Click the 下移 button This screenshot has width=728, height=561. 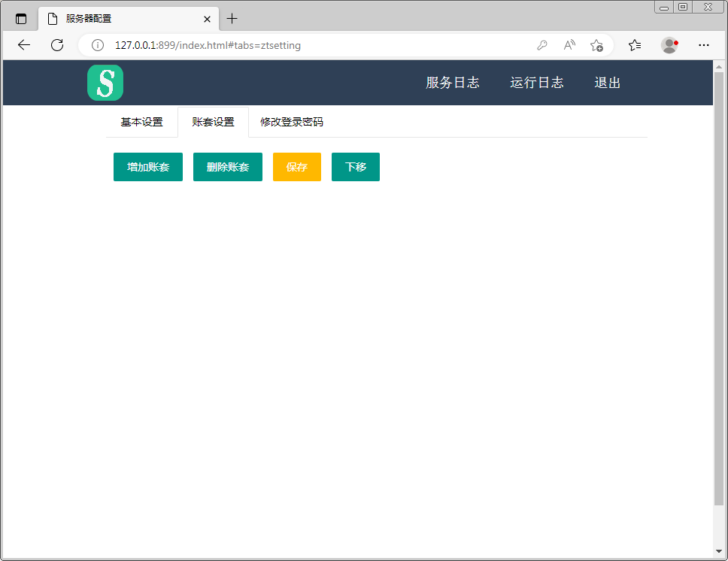coord(356,167)
